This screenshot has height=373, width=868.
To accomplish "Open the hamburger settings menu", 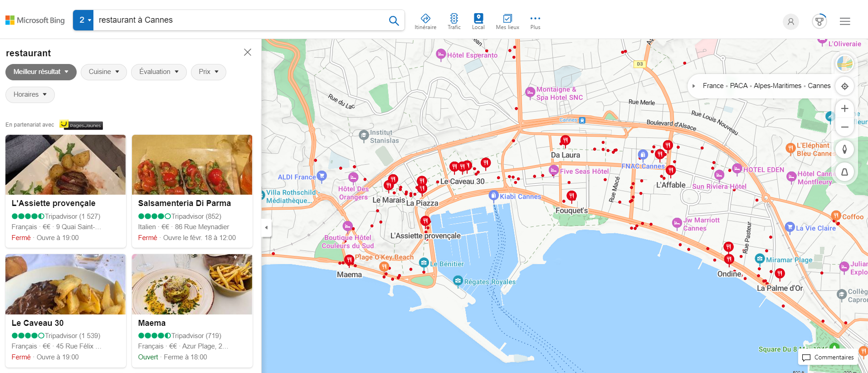I will pyautogui.click(x=844, y=21).
